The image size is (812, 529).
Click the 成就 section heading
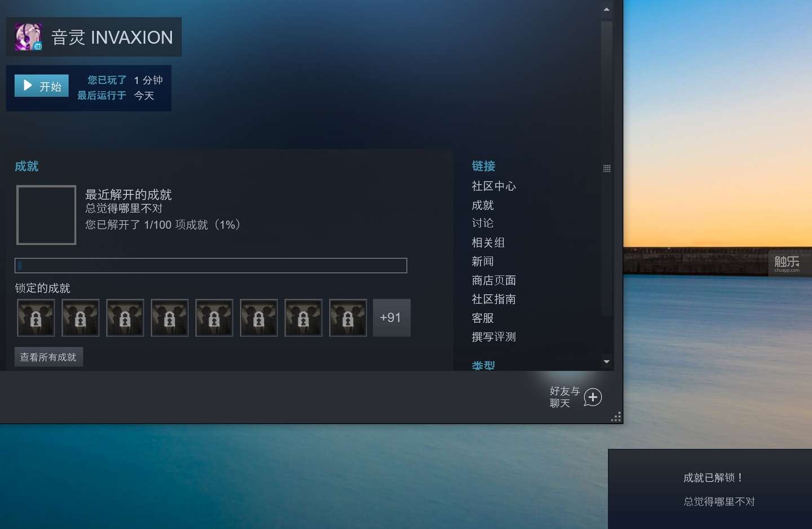click(x=27, y=166)
